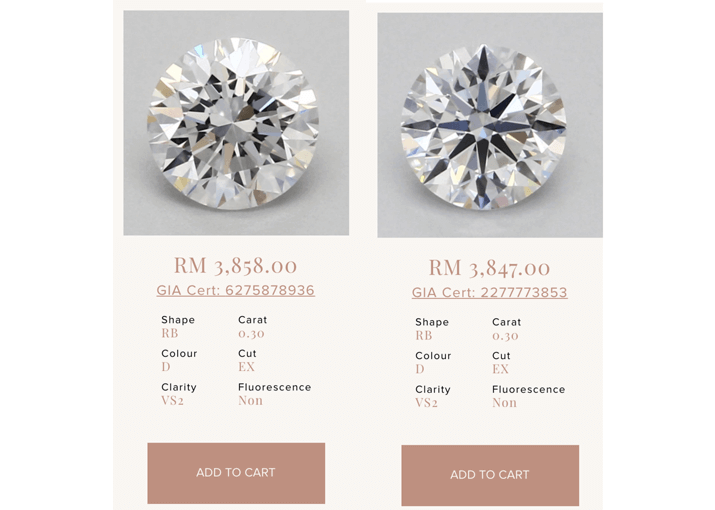The image size is (715, 510).
Task: Add the RM 3,858.00 diamond to cart
Action: click(x=236, y=473)
